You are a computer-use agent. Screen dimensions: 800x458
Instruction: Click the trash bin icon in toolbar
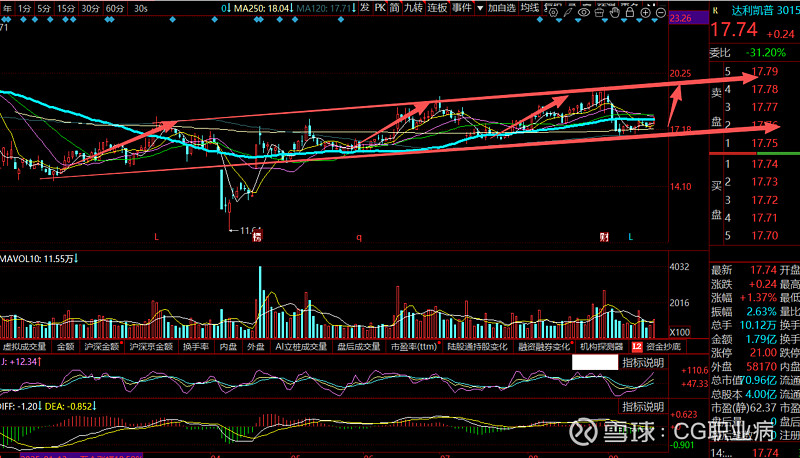coord(599,12)
